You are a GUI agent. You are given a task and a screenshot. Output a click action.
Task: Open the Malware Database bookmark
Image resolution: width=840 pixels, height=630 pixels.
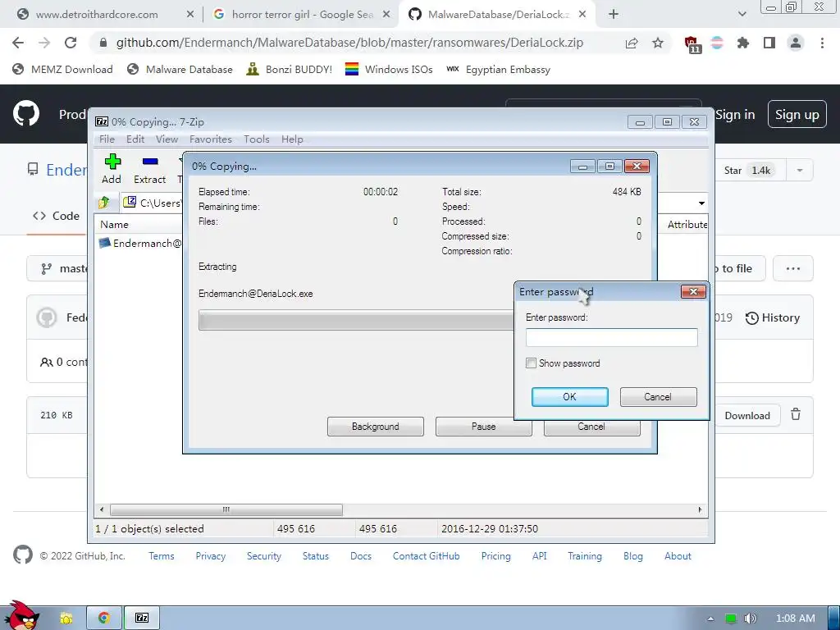[x=180, y=69]
